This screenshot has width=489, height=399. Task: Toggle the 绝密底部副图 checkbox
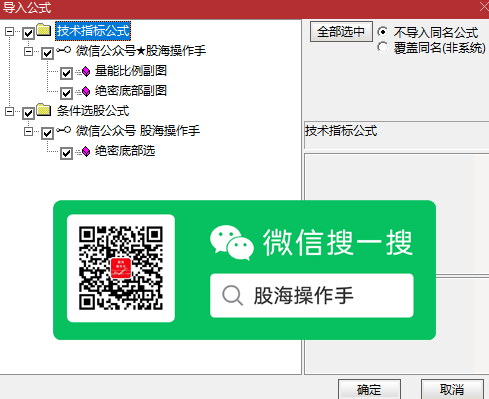click(x=66, y=93)
